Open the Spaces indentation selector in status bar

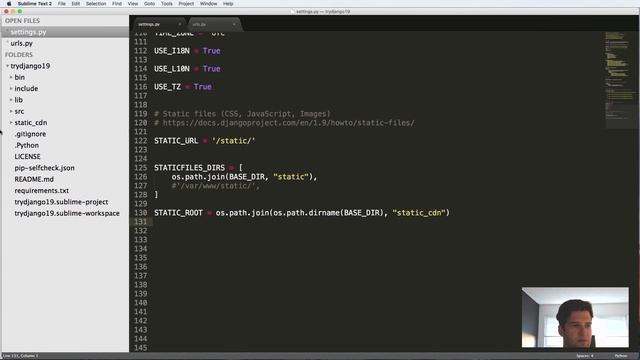[x=585, y=356]
